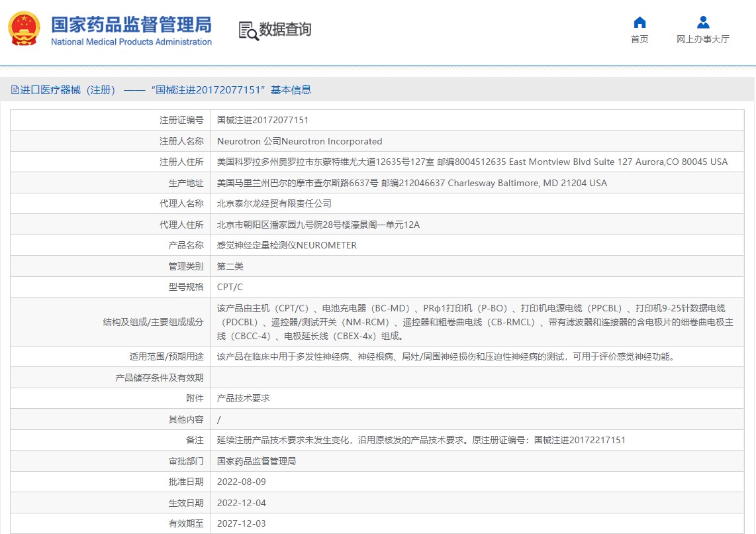Click expiry date 2027-12-03
Viewport: 756px width, 534px height.
click(x=241, y=523)
